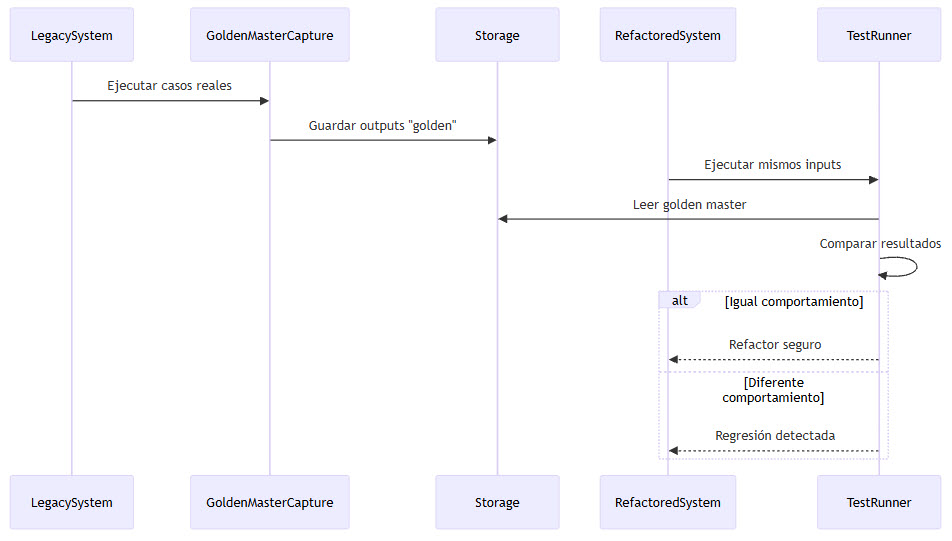Click the top LegacySystem participant box
Image resolution: width=952 pixels, height=541 pixels.
click(x=71, y=35)
